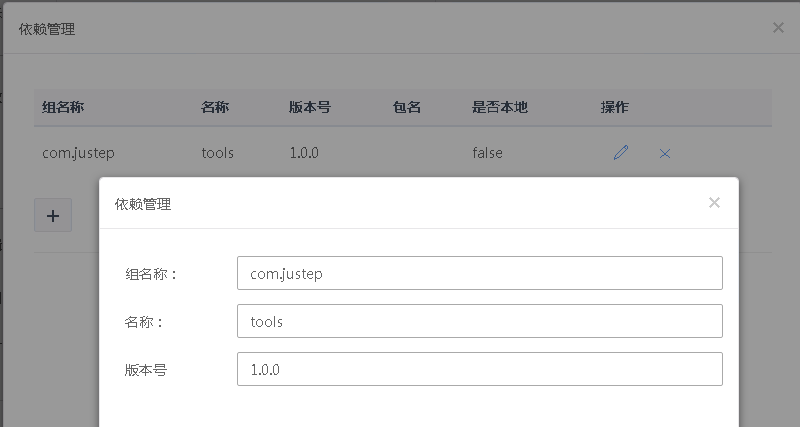The width and height of the screenshot is (800, 427).
Task: Select the 版本号 field showing 1.0.0
Action: (x=480, y=369)
